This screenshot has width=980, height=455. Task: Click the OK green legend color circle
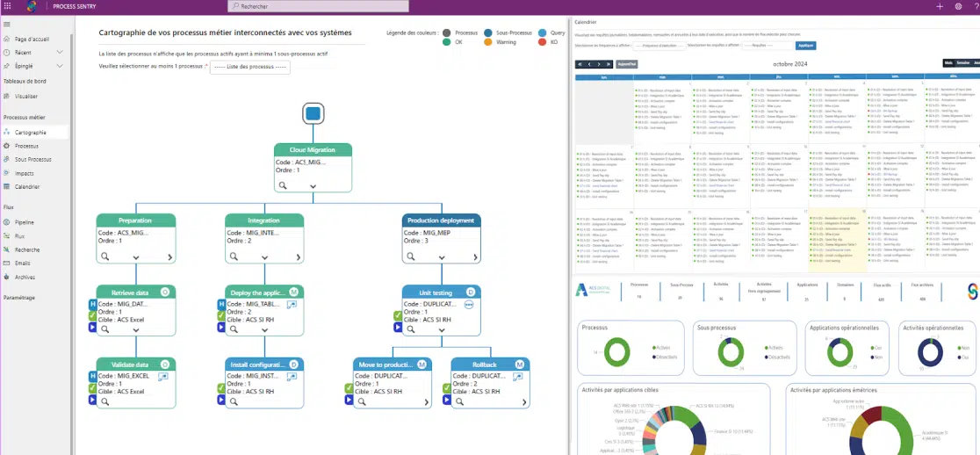448,41
